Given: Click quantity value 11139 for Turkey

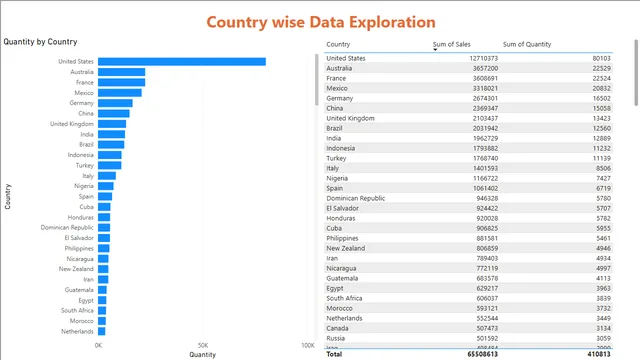Looking at the screenshot, I should tap(602, 158).
